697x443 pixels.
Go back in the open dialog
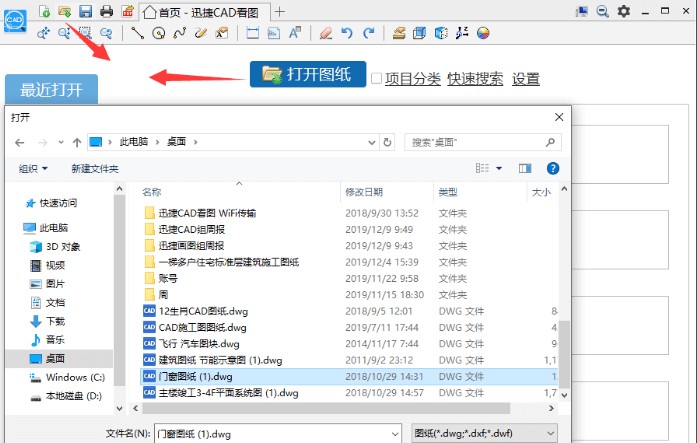tap(20, 142)
